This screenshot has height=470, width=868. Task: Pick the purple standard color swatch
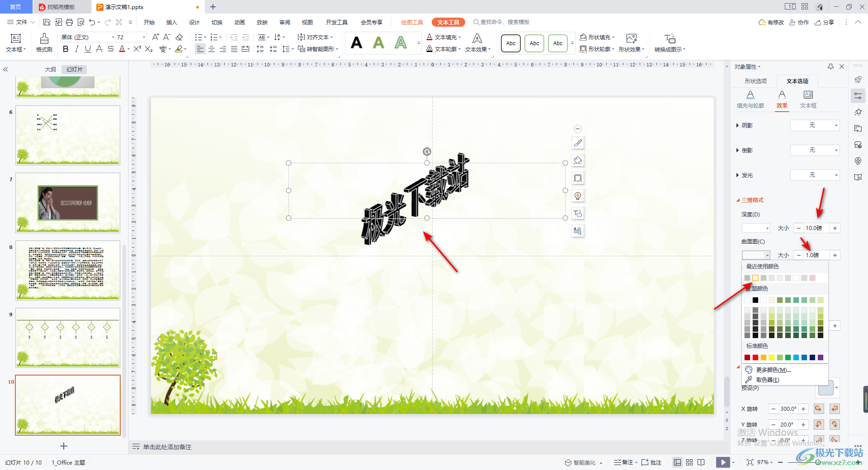(821, 357)
